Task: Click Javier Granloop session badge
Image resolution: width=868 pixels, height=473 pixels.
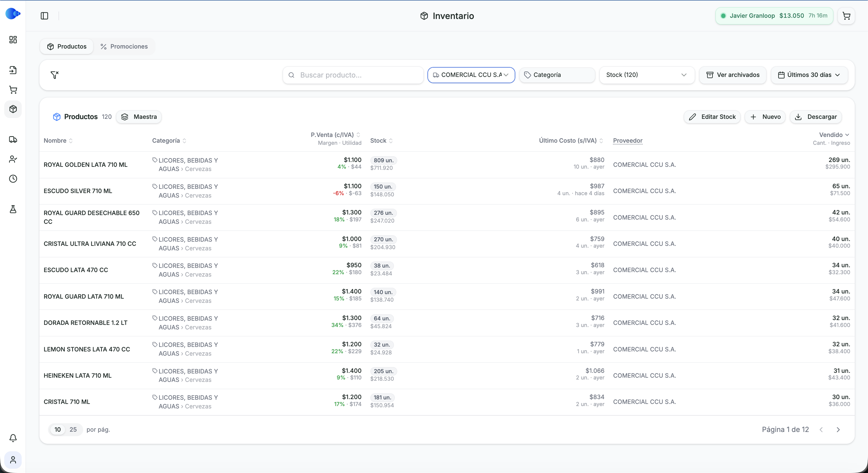Action: [x=774, y=16]
